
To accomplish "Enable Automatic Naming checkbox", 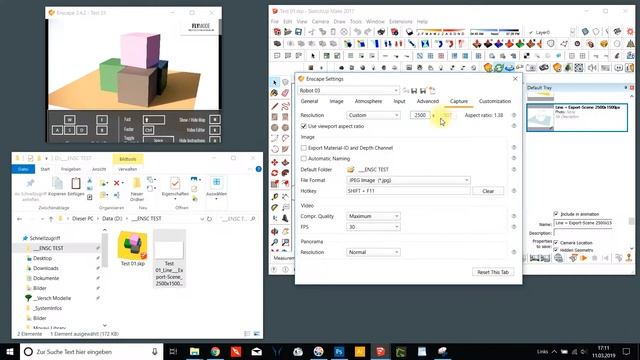I will [x=304, y=158].
